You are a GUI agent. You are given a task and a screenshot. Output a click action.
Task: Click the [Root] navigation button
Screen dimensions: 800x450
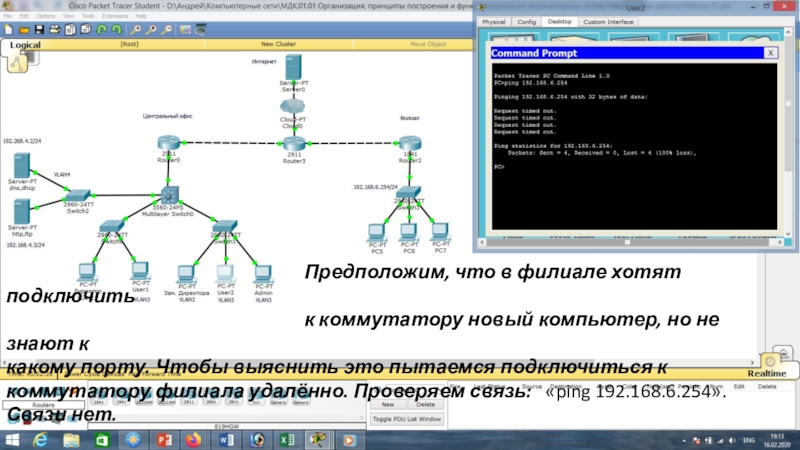(x=129, y=44)
